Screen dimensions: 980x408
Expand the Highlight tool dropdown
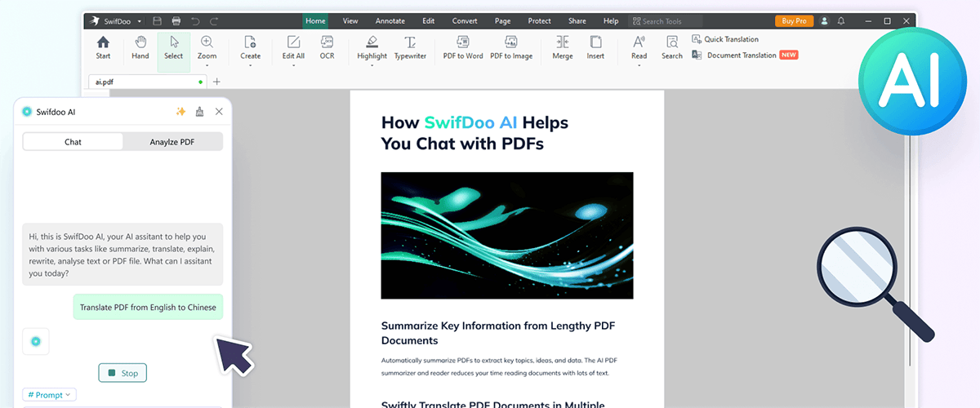[372, 65]
